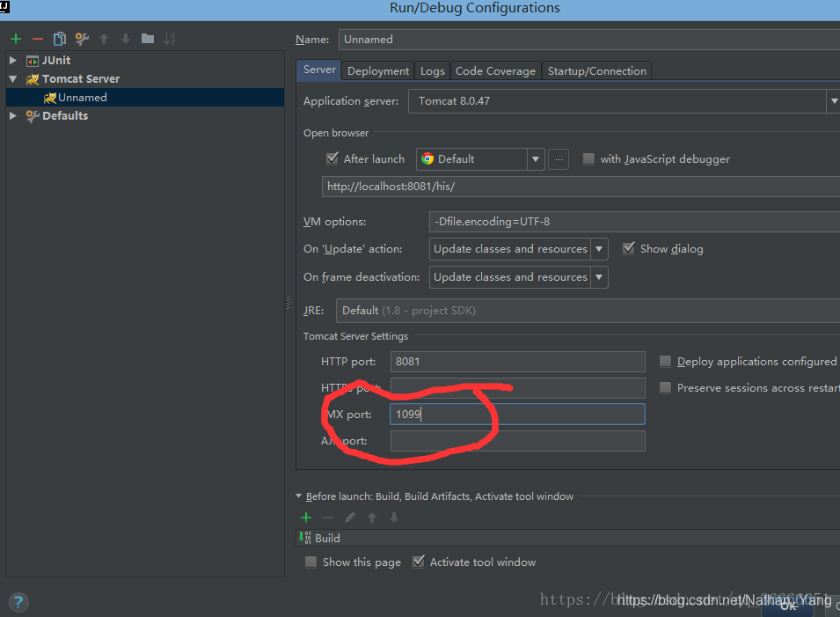This screenshot has width=840, height=617.
Task: Enable Deploy applications configured option
Action: pos(665,361)
